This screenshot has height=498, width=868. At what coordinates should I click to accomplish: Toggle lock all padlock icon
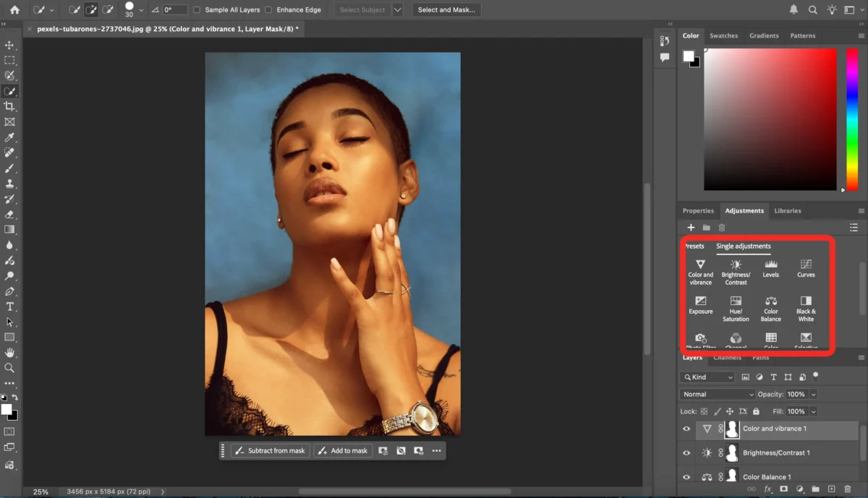point(757,411)
